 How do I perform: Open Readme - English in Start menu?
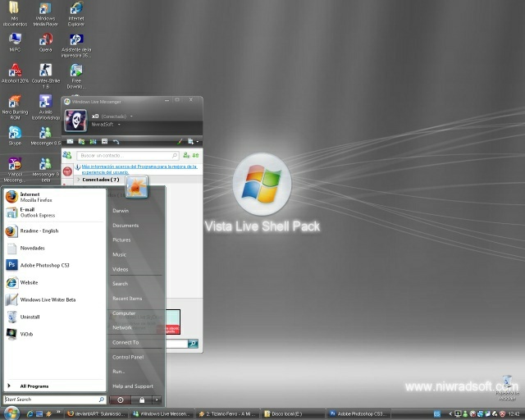pyautogui.click(x=55, y=231)
